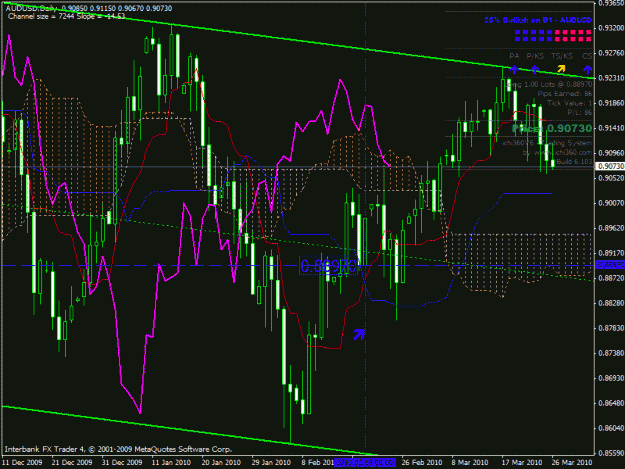
Task: Click the 'CS' column label
Action: tap(587, 56)
